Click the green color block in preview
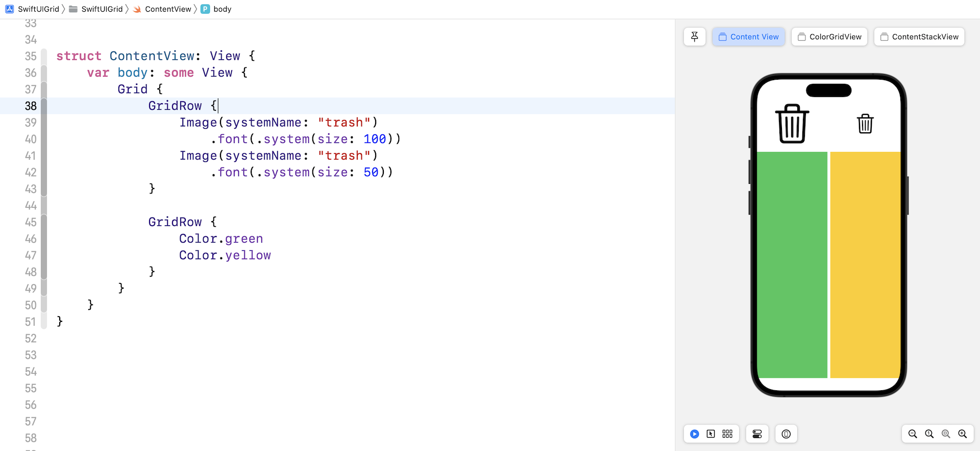 pyautogui.click(x=792, y=265)
